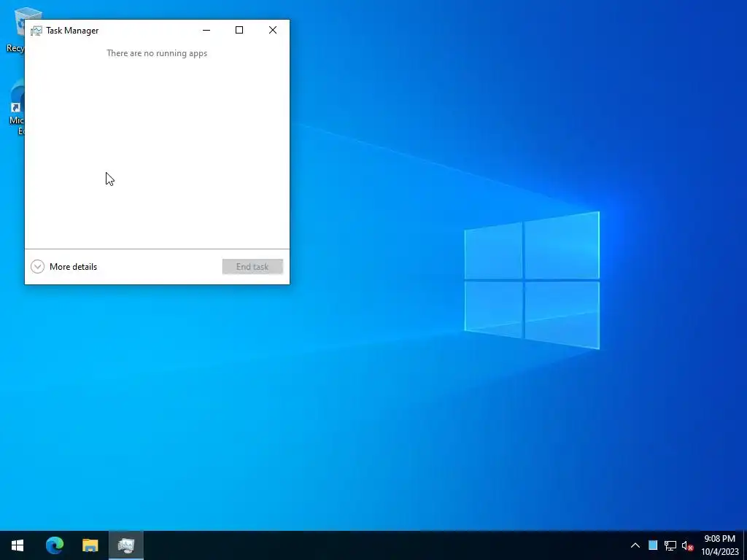Click the disabled End task button
The width and height of the screenshot is (747, 560).
(252, 267)
